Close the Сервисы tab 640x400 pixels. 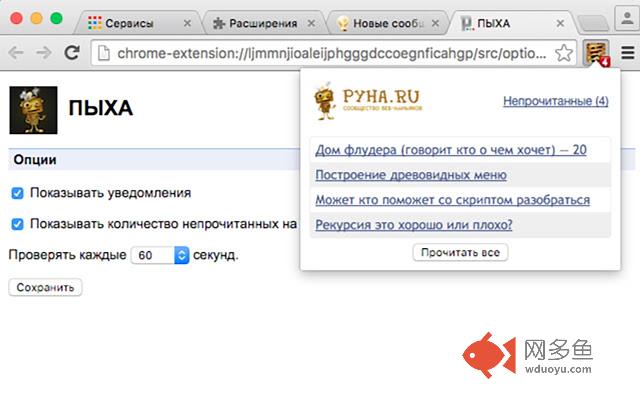[x=187, y=23]
